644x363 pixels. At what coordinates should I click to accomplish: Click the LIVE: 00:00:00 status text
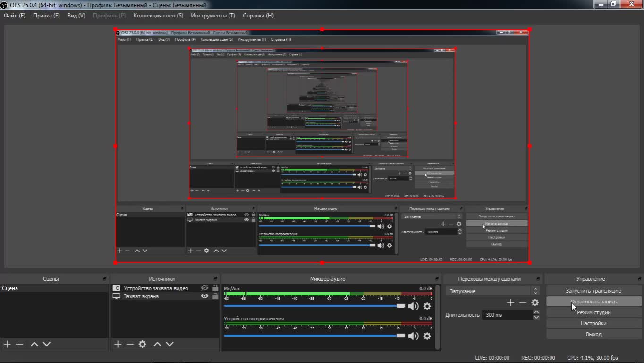[x=492, y=358]
